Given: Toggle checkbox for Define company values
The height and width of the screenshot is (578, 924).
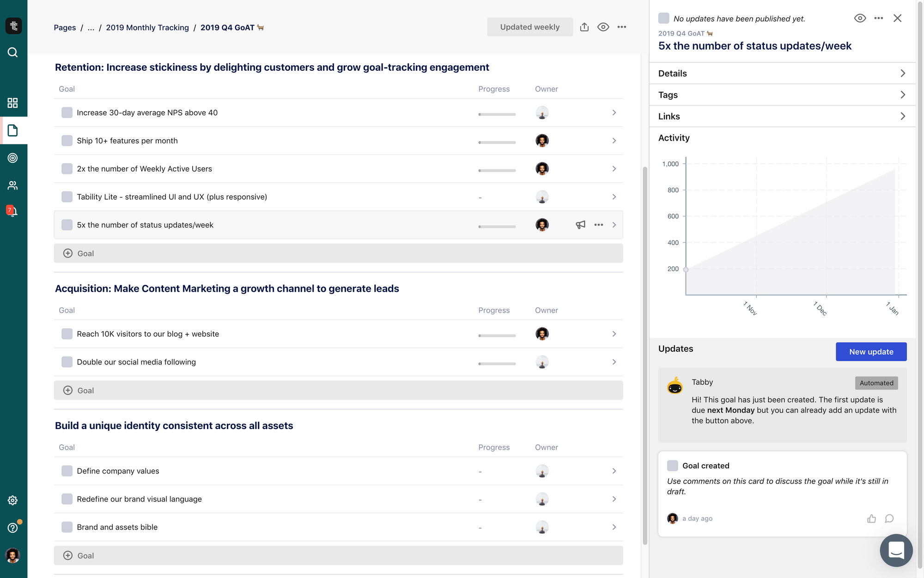Looking at the screenshot, I should (x=67, y=471).
